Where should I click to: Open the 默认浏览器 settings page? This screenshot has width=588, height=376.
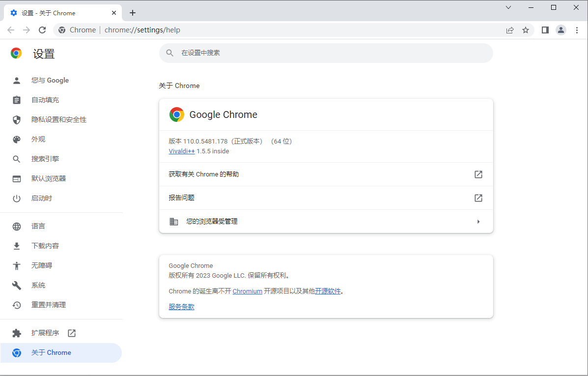50,178
